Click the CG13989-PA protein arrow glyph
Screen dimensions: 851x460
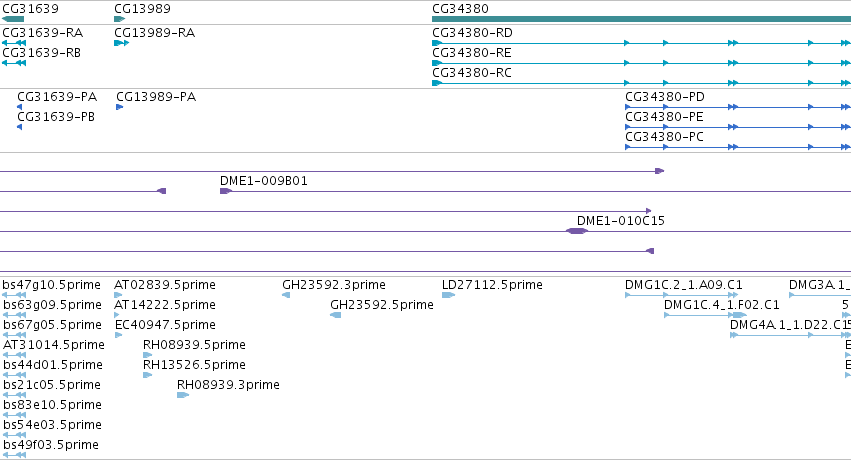click(x=119, y=107)
